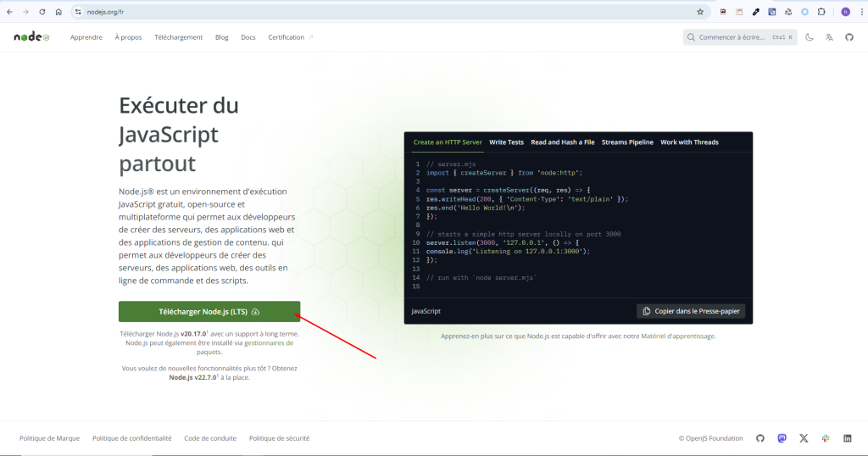Open Politique de confidentialité footer link
Screen dimensions: 868x456
131,438
